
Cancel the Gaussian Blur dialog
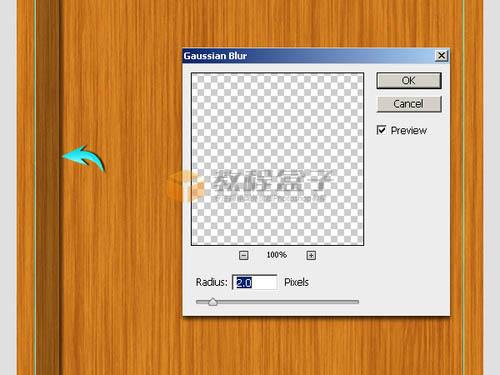point(409,104)
